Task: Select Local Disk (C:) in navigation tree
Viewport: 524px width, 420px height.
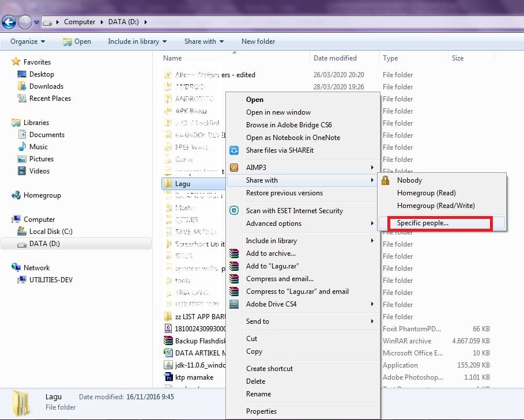Action: click(x=51, y=232)
